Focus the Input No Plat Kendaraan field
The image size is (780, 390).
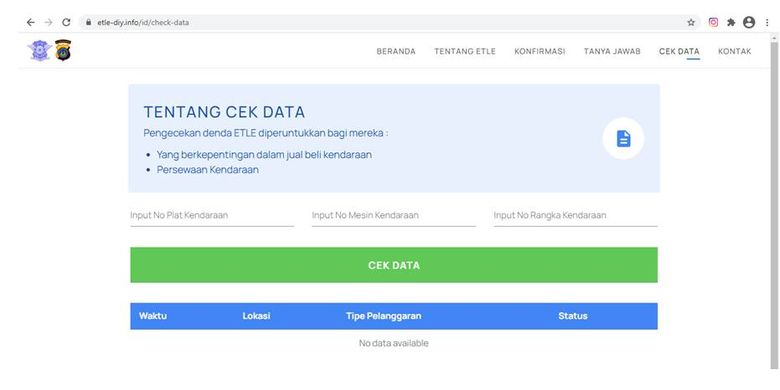pos(212,216)
